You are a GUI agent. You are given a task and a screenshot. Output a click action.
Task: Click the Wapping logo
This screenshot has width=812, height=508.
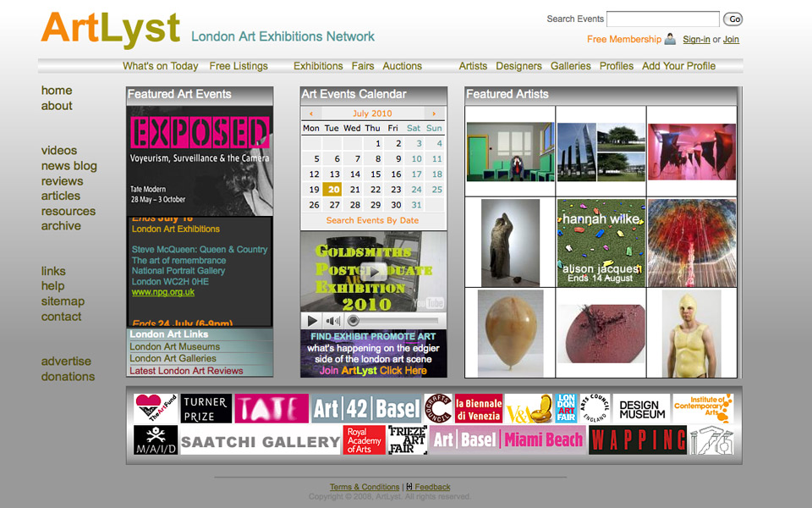tap(638, 440)
